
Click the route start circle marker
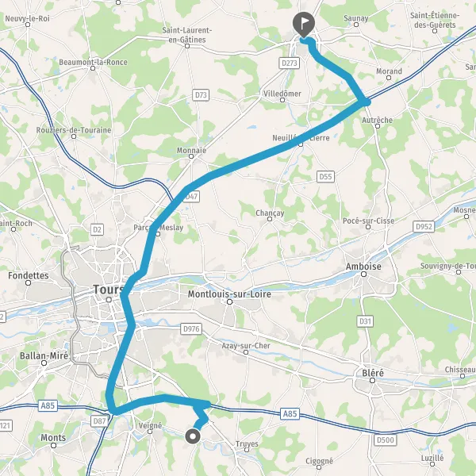pyautogui.click(x=193, y=436)
